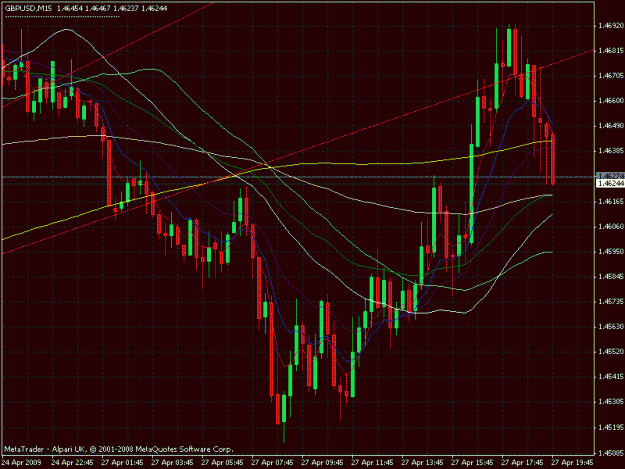The image size is (625, 469).
Task: Click the 1.46060 price axis label
Action: [610, 226]
